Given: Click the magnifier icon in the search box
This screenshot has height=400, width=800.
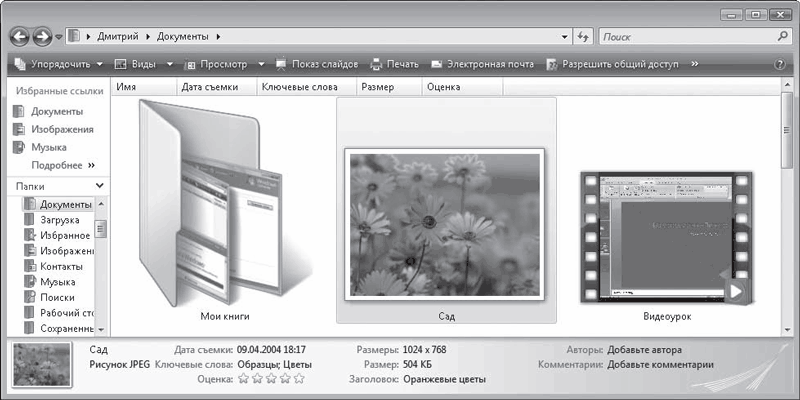Looking at the screenshot, I should 783,36.
